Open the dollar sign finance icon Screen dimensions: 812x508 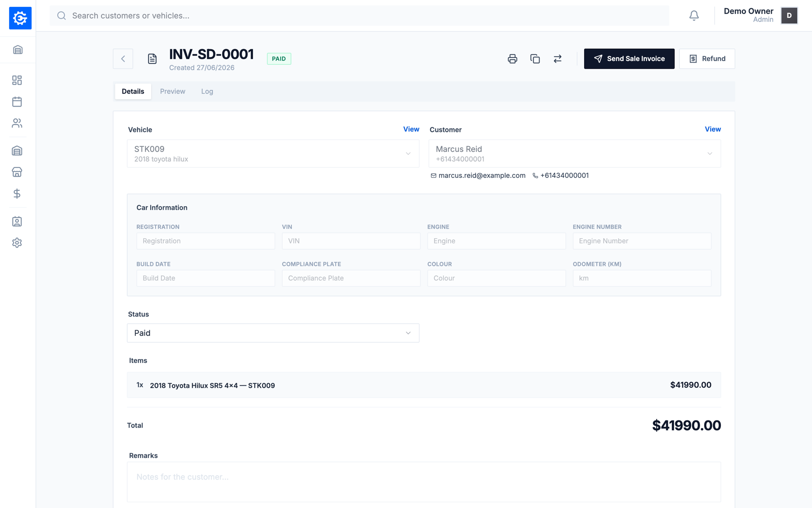pyautogui.click(x=17, y=194)
